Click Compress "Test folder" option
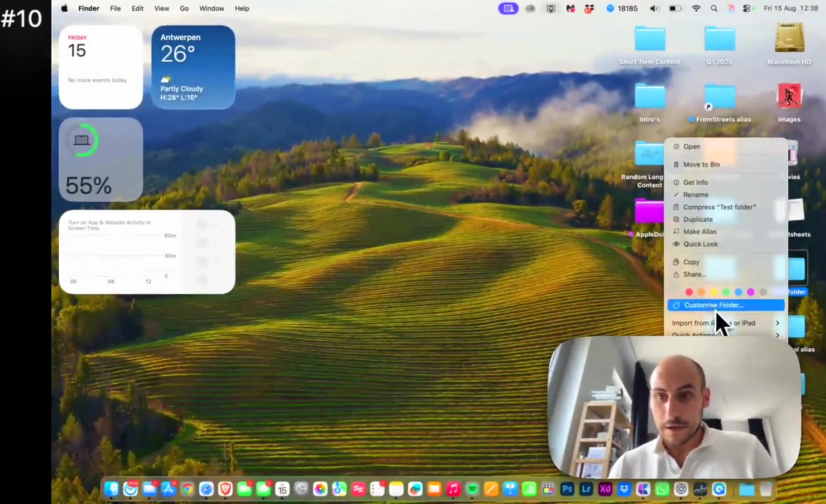 point(719,207)
